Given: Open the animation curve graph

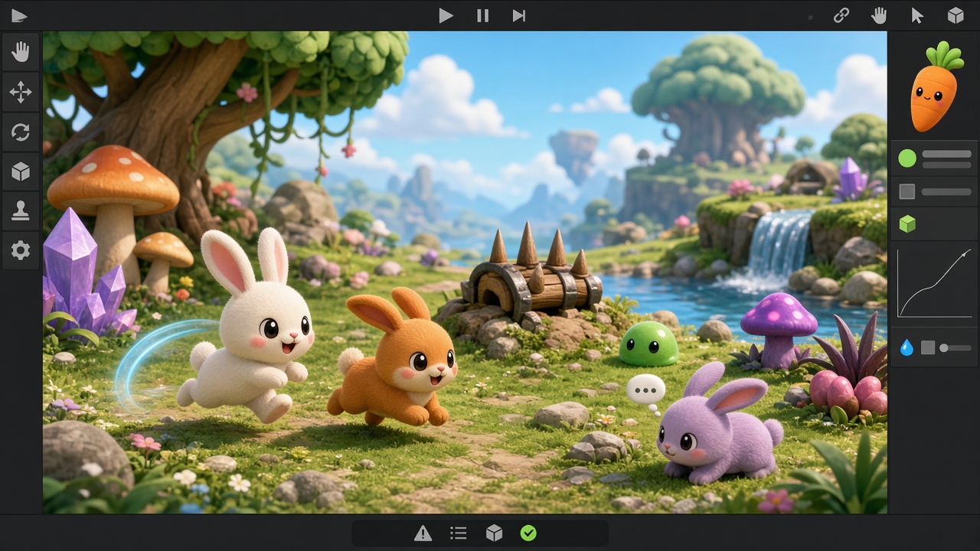Looking at the screenshot, I should [x=935, y=282].
